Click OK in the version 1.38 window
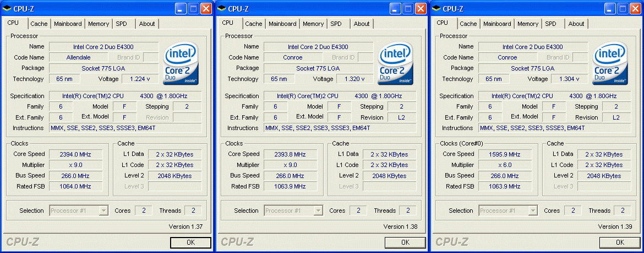This screenshot has width=644, height=253. (x=405, y=243)
